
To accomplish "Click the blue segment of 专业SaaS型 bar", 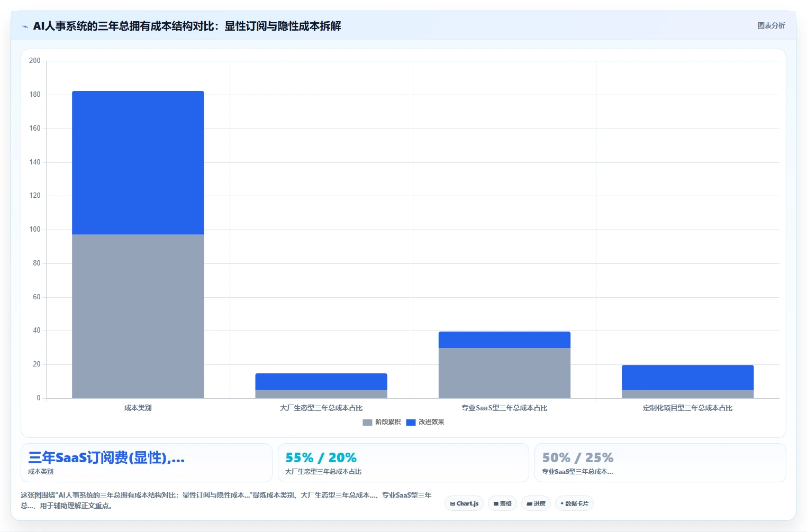I will tap(504, 340).
